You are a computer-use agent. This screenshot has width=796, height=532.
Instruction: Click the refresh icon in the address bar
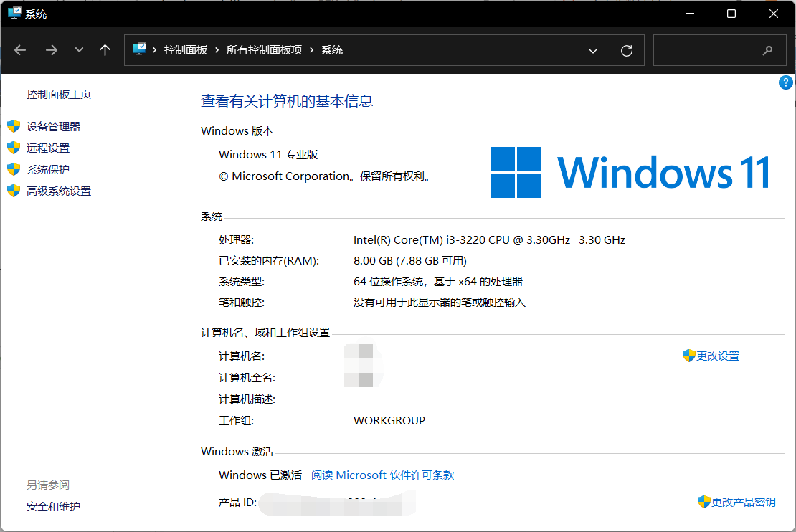point(626,50)
